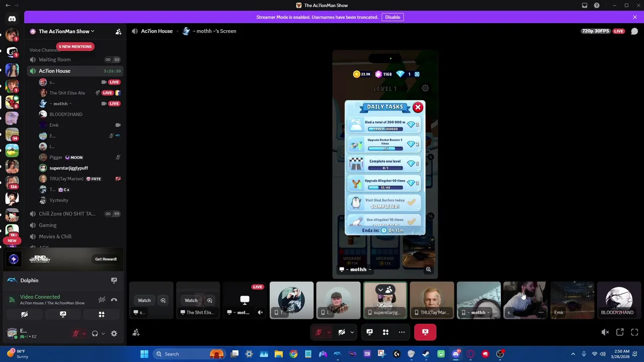Select the BLOODY2HAND avatar tile
644x362 pixels.
[x=619, y=301]
